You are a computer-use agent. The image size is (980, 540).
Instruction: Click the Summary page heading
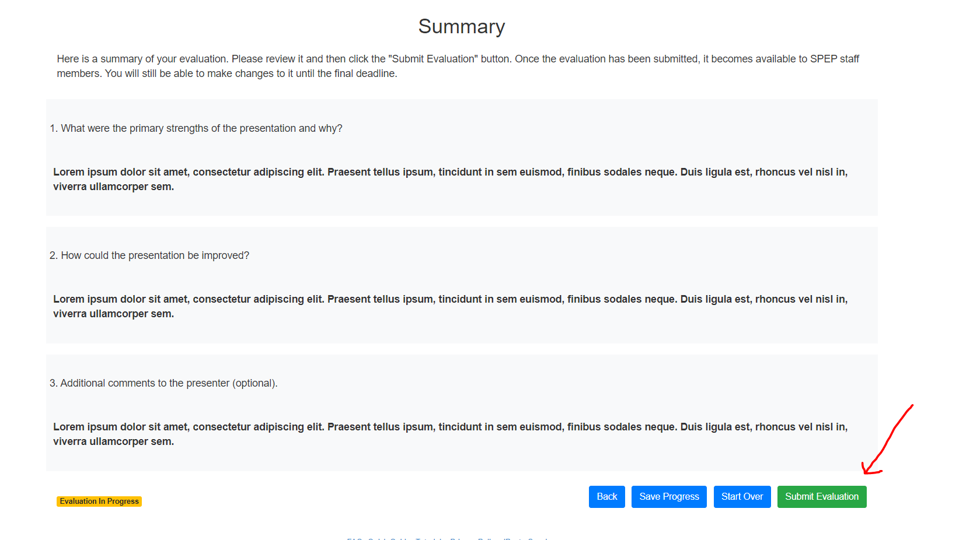pos(461,27)
